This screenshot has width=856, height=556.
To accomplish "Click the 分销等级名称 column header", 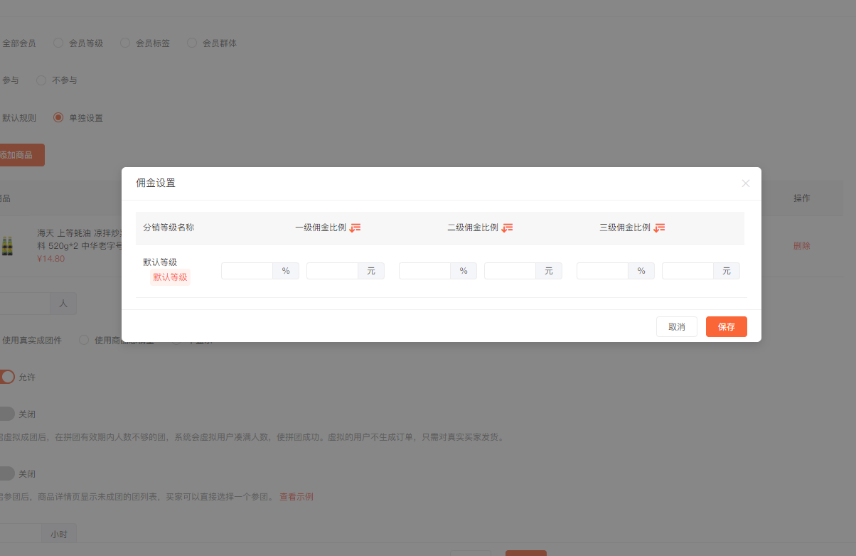I will point(168,227).
